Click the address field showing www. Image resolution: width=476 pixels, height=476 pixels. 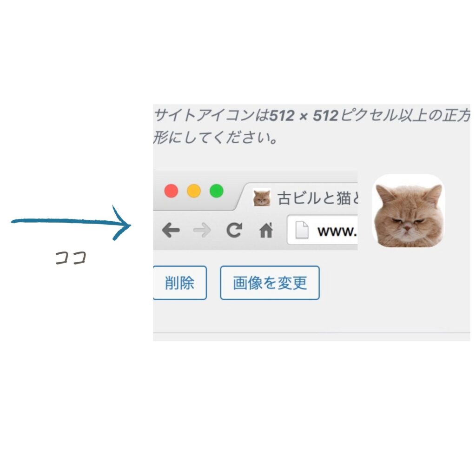point(323,230)
